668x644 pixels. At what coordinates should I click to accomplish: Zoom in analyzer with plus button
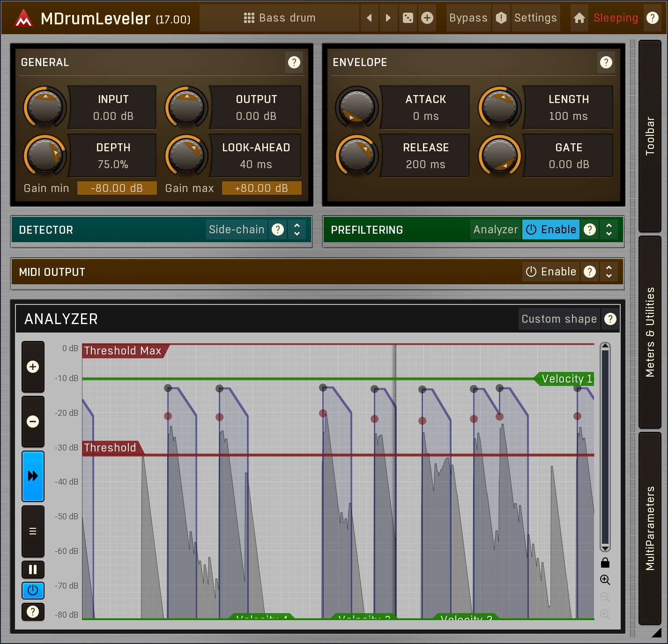click(33, 367)
